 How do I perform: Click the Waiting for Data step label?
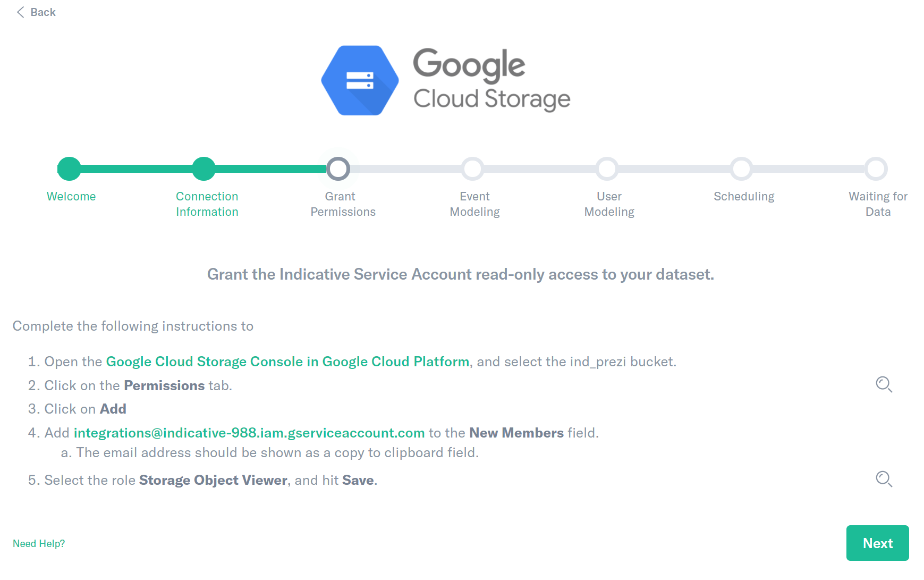point(878,204)
